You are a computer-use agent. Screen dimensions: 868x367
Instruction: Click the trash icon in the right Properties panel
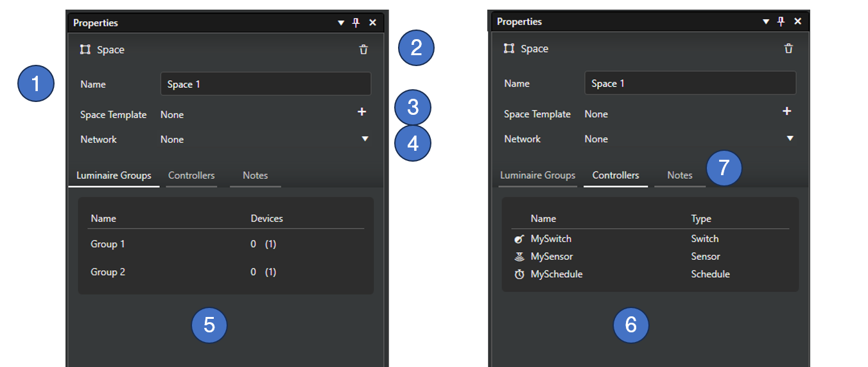(x=788, y=49)
